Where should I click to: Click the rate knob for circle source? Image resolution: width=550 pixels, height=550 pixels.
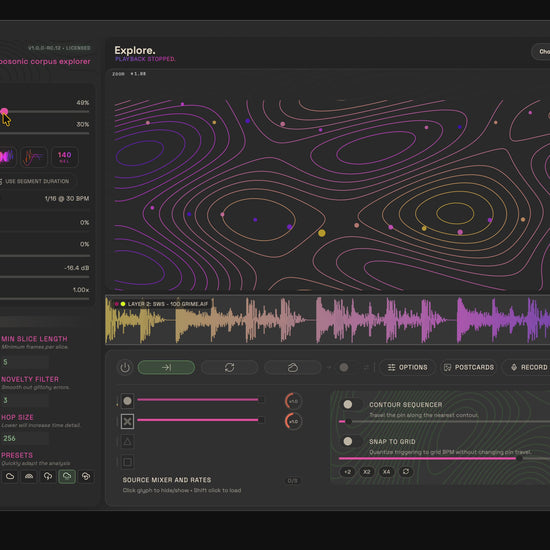point(293,401)
